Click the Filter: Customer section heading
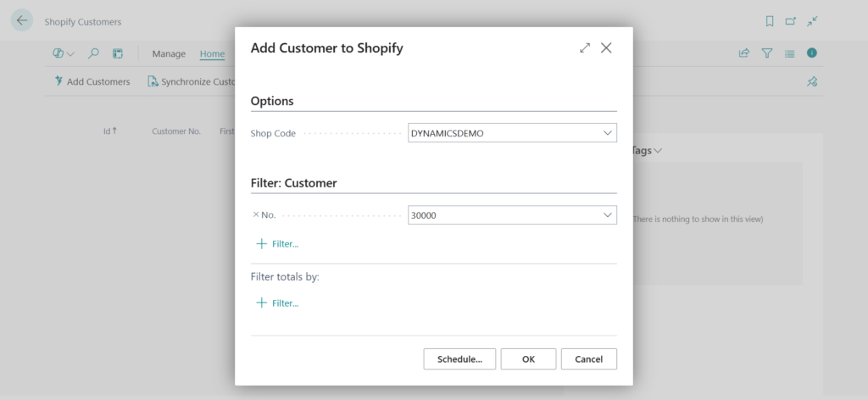This screenshot has width=868, height=400. (x=293, y=183)
